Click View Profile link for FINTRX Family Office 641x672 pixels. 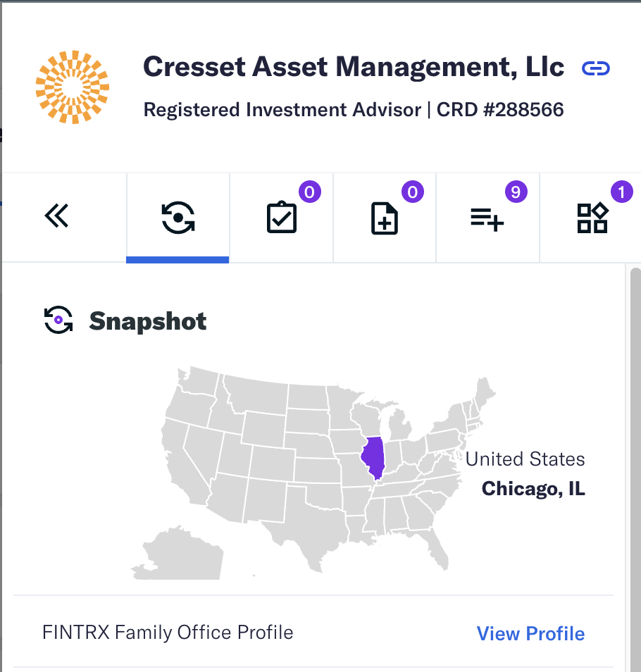(x=530, y=633)
